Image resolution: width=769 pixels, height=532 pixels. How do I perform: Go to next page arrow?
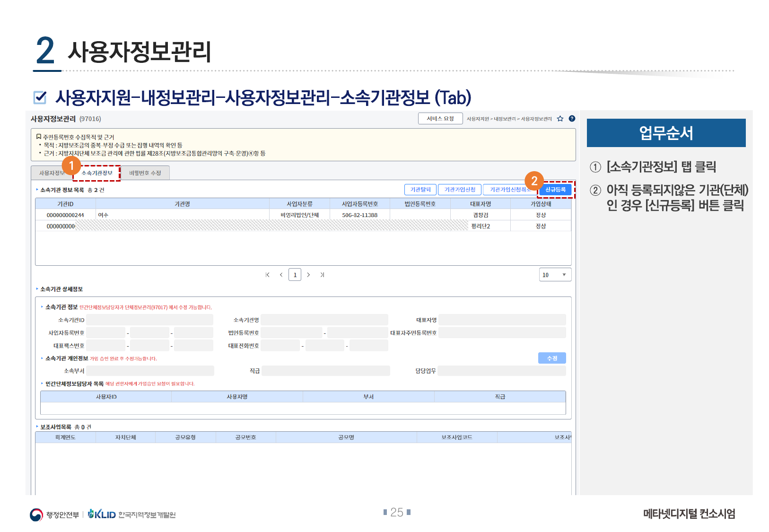[308, 275]
